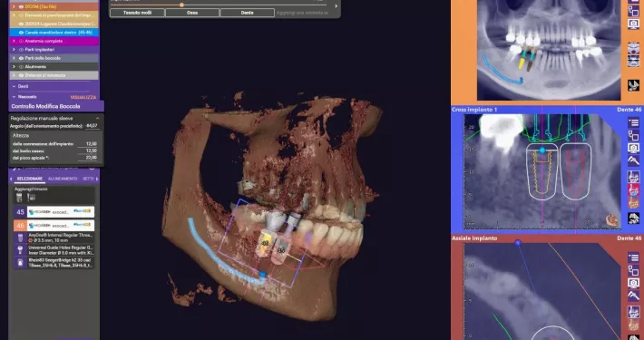
Task: Click the abutment icon beside Rhein83 SeegerBridge
Action: pyautogui.click(x=20, y=262)
